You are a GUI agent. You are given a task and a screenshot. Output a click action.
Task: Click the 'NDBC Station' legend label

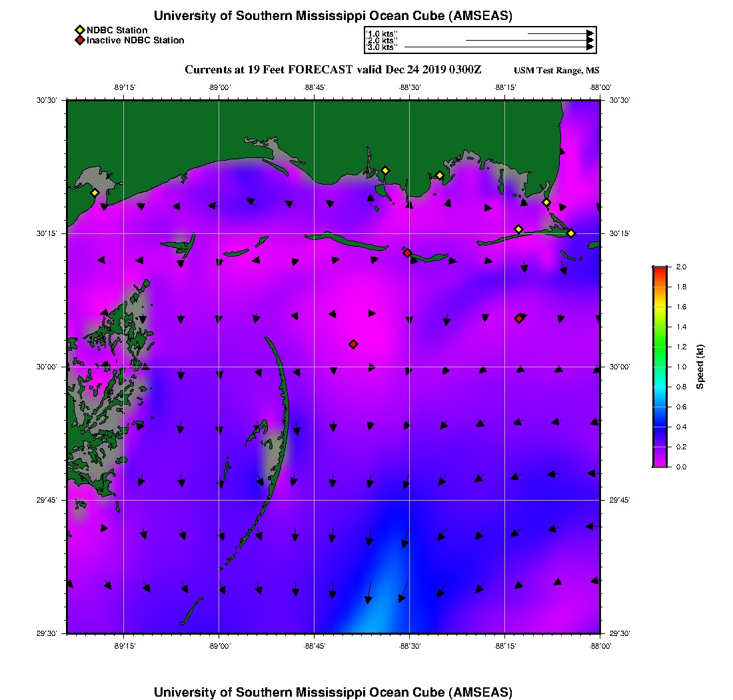(117, 30)
